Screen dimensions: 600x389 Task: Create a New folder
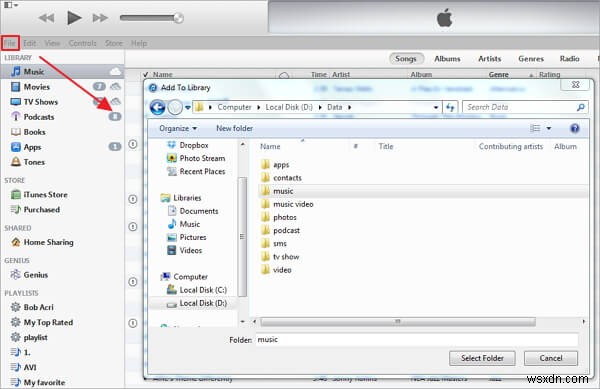pyautogui.click(x=234, y=129)
